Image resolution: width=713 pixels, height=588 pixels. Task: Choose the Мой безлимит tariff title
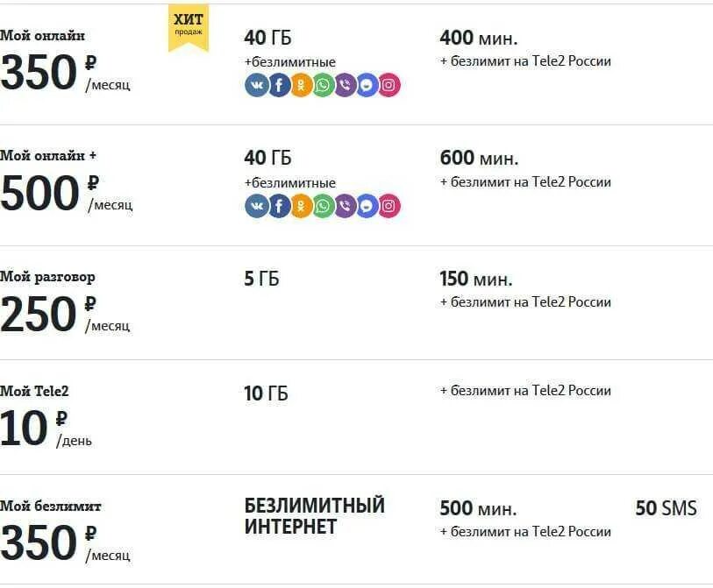pos(50,506)
